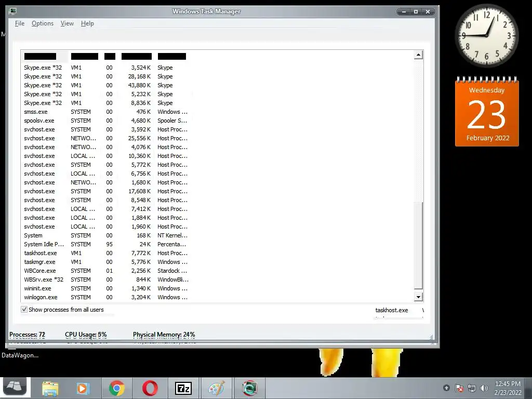
Task: Open the File menu
Action: coord(20,23)
